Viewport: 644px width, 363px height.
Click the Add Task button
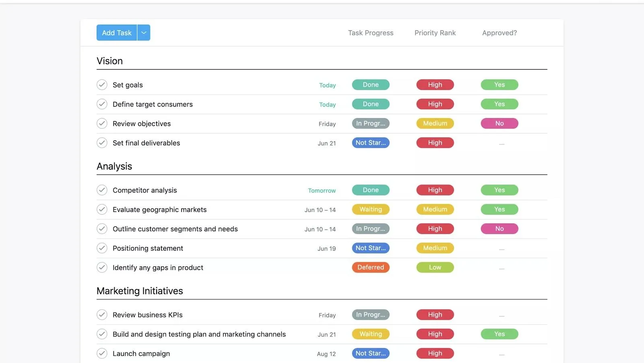click(x=117, y=33)
